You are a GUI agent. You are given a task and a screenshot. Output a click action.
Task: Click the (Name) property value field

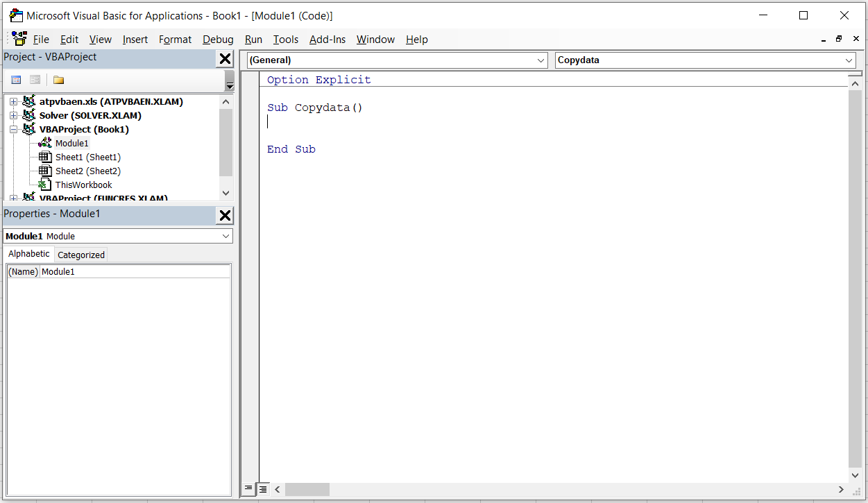135,272
